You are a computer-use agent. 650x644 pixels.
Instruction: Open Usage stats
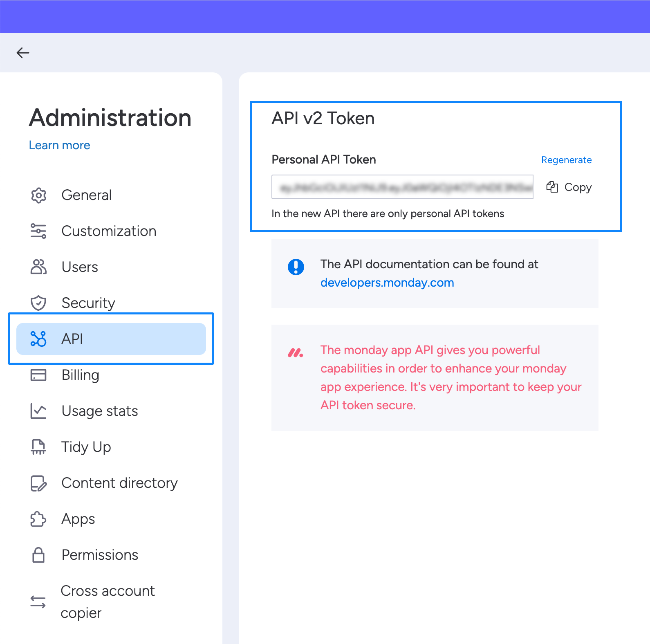click(x=111, y=411)
